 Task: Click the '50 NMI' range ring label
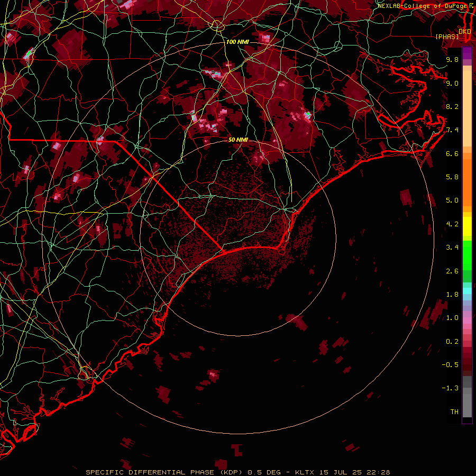click(x=238, y=140)
